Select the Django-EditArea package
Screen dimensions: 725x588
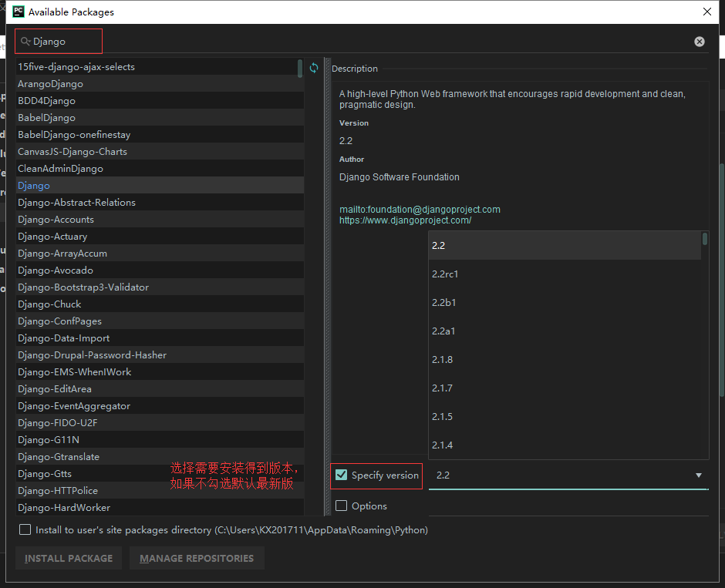pyautogui.click(x=160, y=388)
